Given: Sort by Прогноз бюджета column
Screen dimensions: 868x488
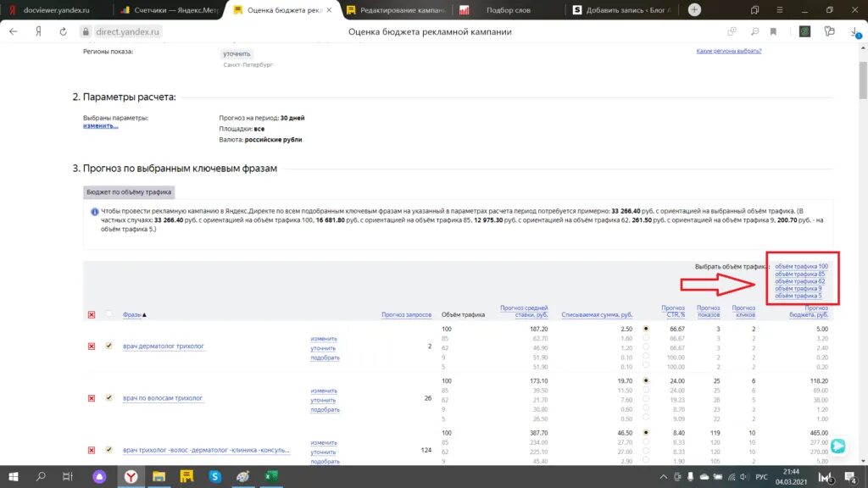Looking at the screenshot, I should [809, 312].
